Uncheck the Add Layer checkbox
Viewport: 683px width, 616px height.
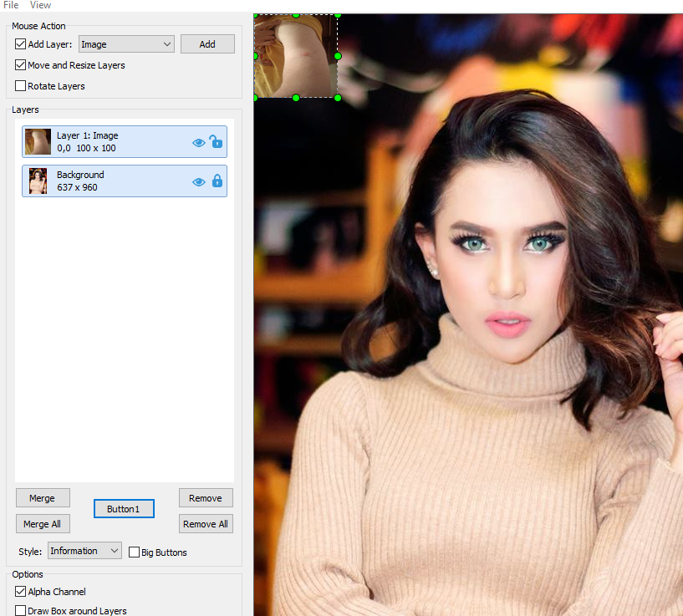[20, 44]
